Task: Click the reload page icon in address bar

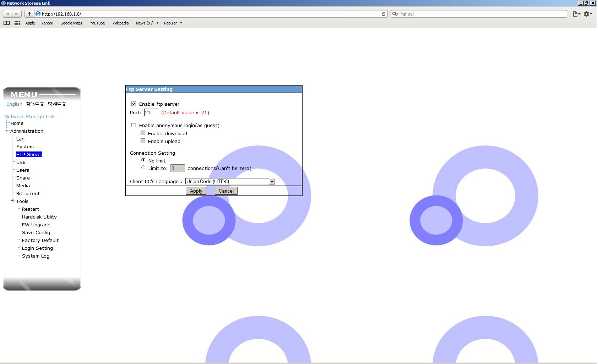Action: point(384,14)
